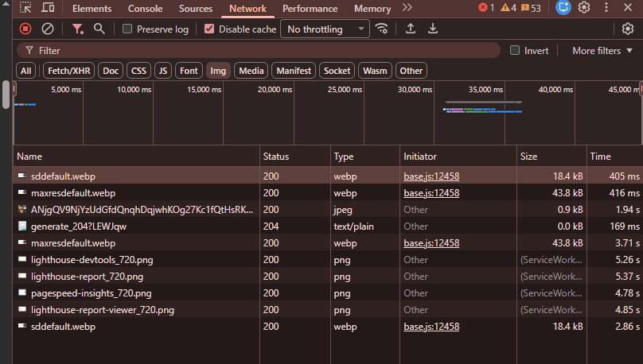643x364 pixels.
Task: Toggle the device toolbar icon
Action: pos(48,8)
